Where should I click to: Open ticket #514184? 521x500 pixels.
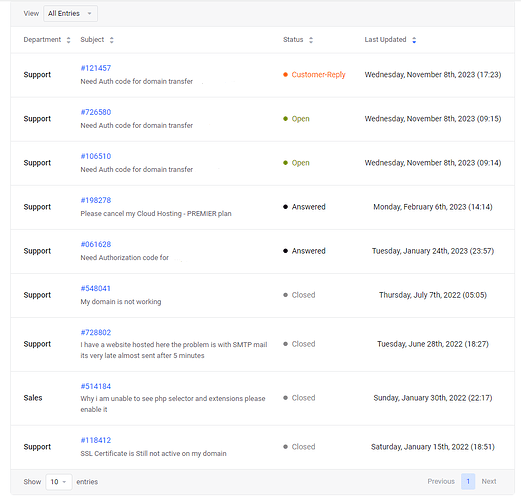click(96, 386)
